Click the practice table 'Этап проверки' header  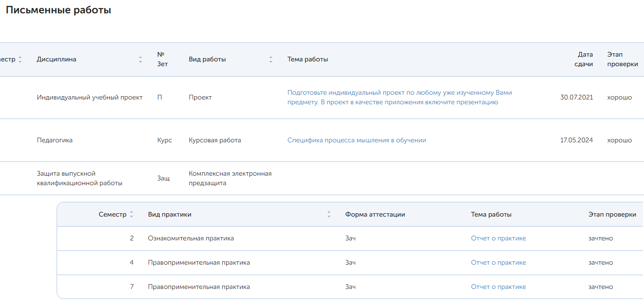[x=612, y=215]
